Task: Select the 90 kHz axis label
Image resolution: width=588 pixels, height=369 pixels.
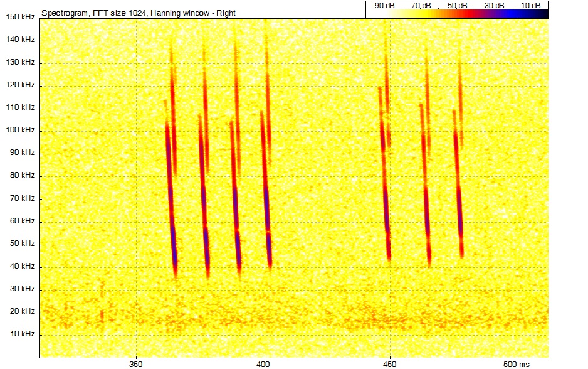Action: click(22, 152)
